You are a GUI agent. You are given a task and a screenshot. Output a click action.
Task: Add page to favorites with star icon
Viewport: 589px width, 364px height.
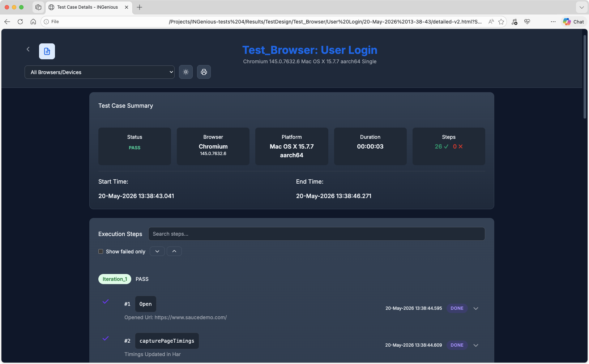(x=501, y=22)
